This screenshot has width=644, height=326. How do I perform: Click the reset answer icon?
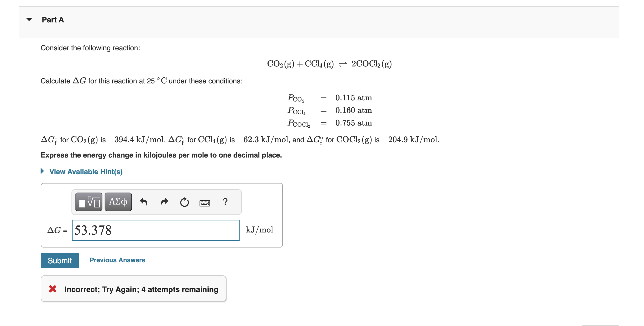pos(184,202)
